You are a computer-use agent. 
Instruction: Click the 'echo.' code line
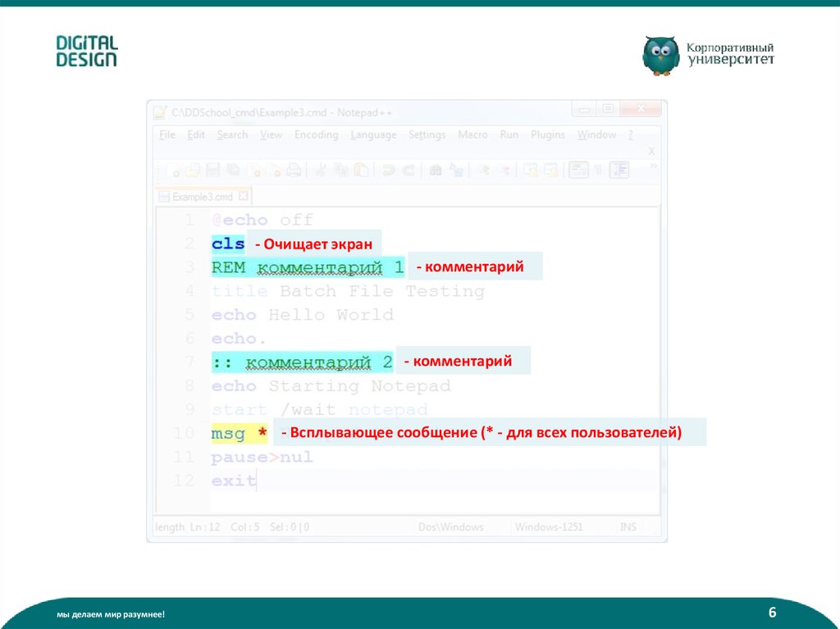[x=239, y=339]
